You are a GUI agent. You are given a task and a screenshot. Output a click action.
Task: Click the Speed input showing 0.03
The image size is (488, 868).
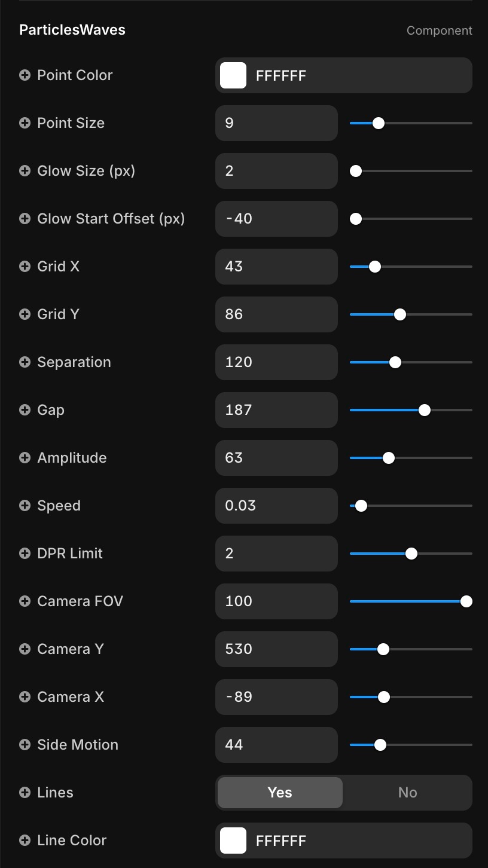[x=276, y=506]
